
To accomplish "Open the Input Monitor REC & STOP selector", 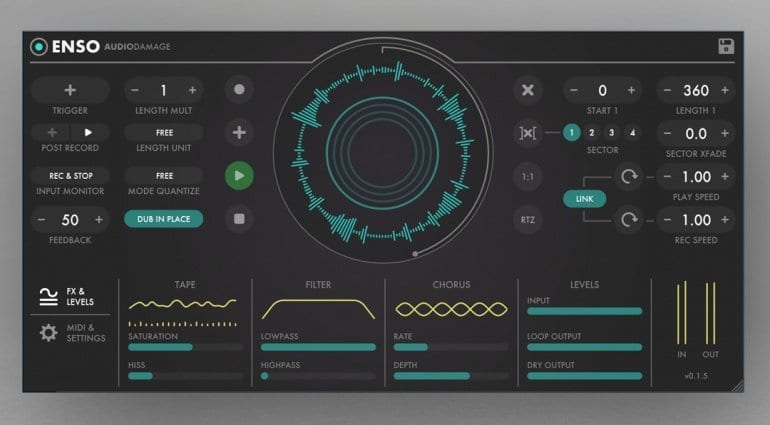I will point(70,176).
